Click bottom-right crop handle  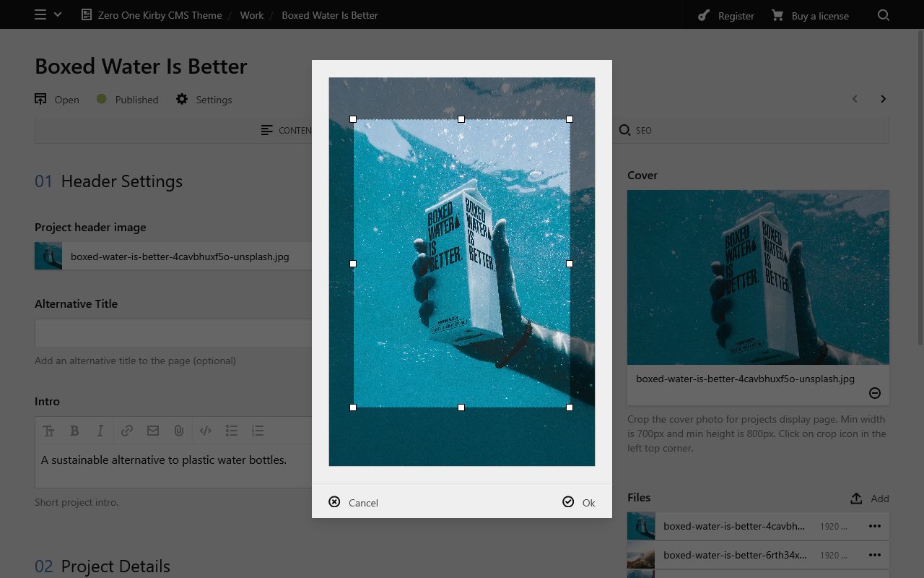click(x=570, y=407)
